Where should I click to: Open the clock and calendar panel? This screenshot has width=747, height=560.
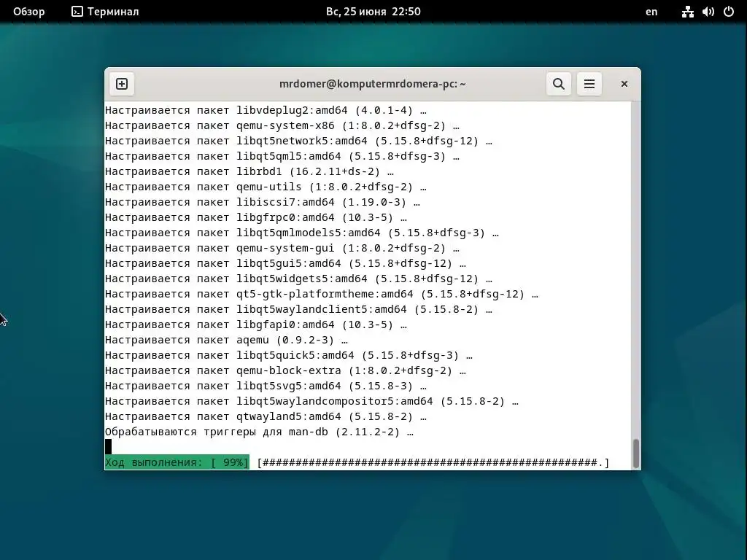(373, 12)
